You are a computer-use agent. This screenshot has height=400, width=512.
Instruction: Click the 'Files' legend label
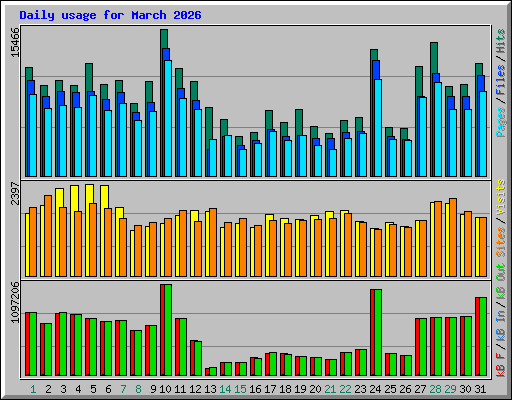[x=501, y=79]
